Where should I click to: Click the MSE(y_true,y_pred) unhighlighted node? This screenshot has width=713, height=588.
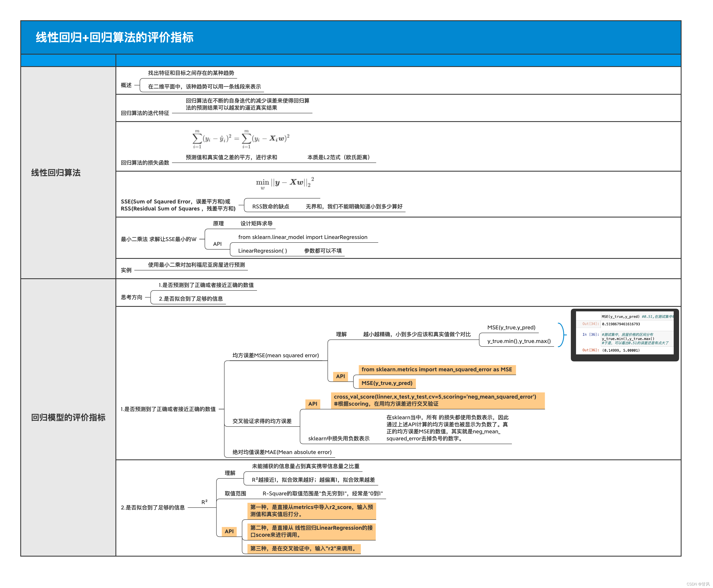pos(511,327)
